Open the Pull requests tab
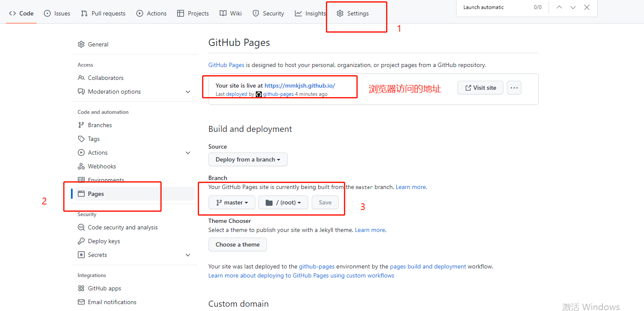 [103, 13]
